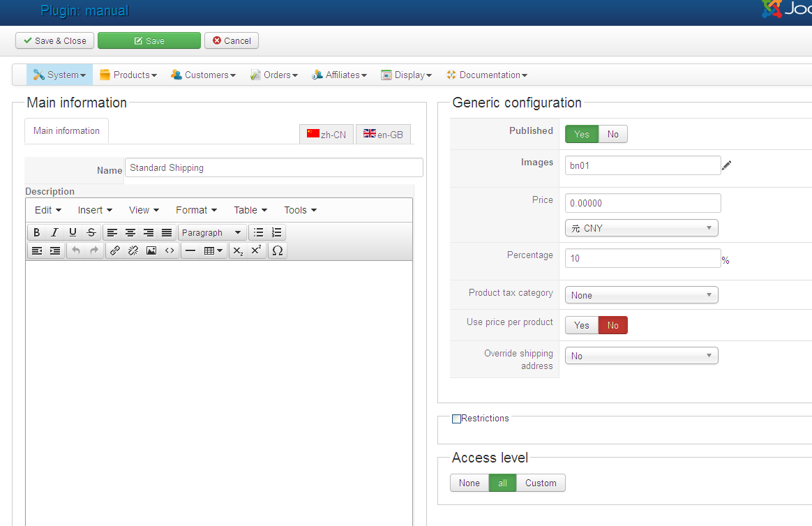812x526 pixels.
Task: Undo the last editor action
Action: tap(76, 250)
